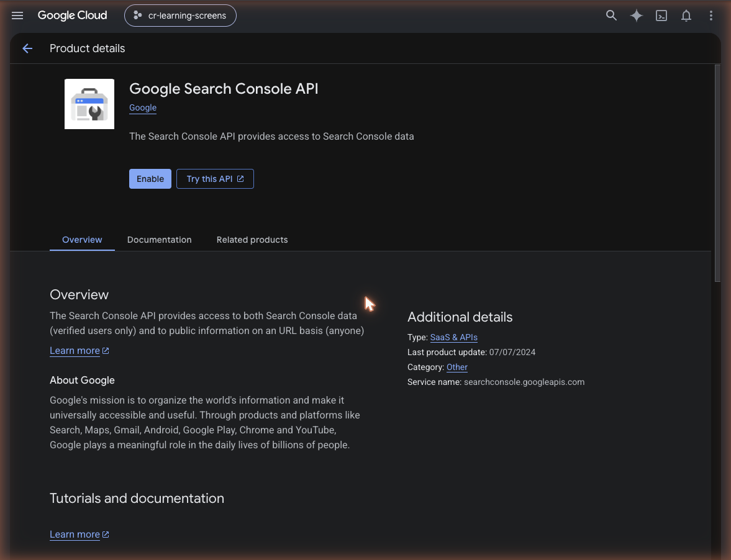The image size is (731, 560).
Task: Open the SaaS & APIs type link
Action: [x=453, y=337]
